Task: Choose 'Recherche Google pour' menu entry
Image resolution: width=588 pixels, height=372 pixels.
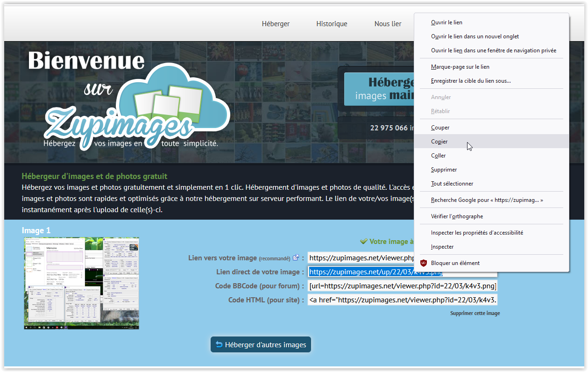Action: coord(491,200)
